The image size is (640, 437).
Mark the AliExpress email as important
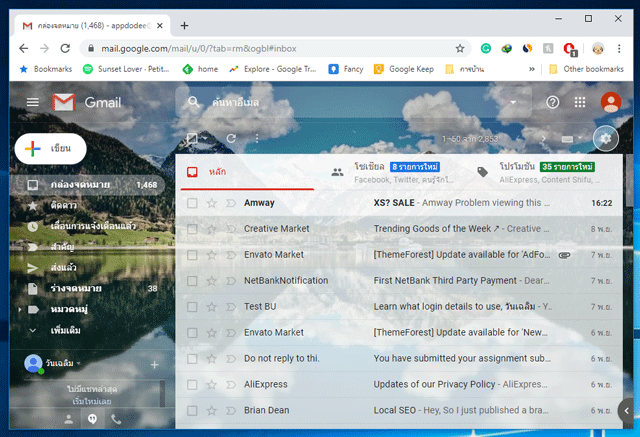231,385
